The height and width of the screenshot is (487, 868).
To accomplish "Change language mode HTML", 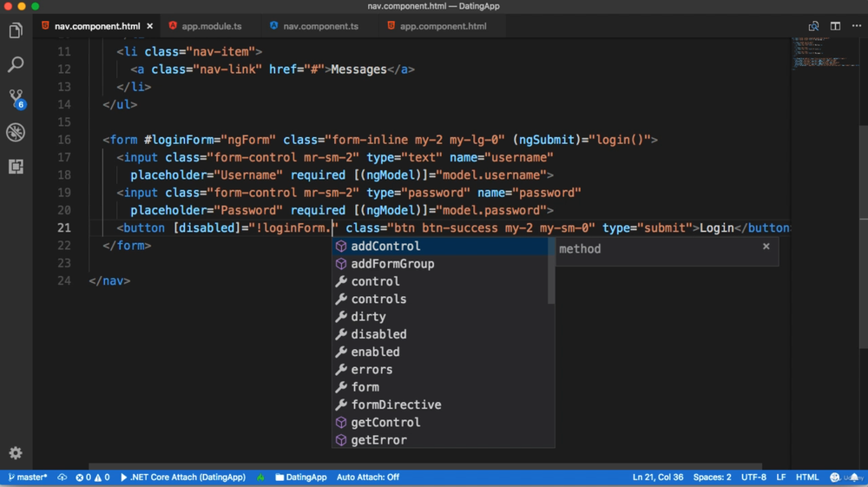I will pos(807,477).
